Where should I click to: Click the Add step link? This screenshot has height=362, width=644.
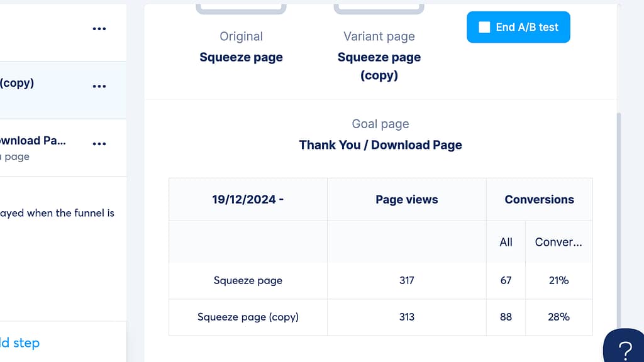click(x=19, y=343)
